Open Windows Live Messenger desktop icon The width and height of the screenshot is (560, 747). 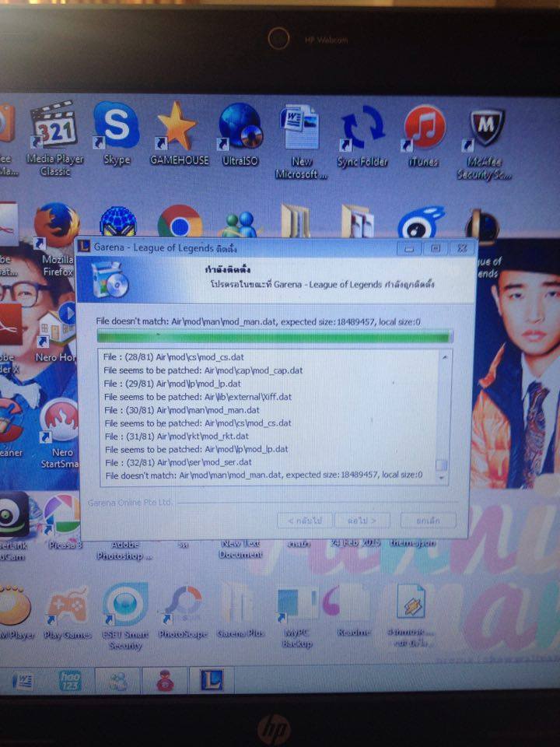pyautogui.click(x=240, y=224)
